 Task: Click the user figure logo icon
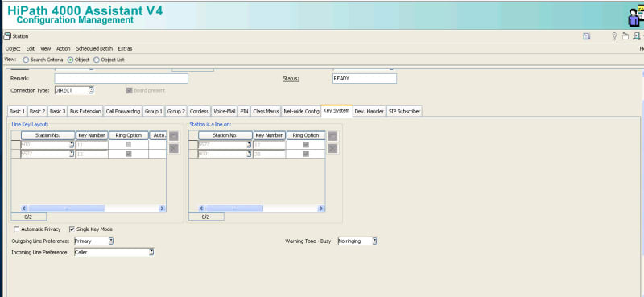[635, 17]
